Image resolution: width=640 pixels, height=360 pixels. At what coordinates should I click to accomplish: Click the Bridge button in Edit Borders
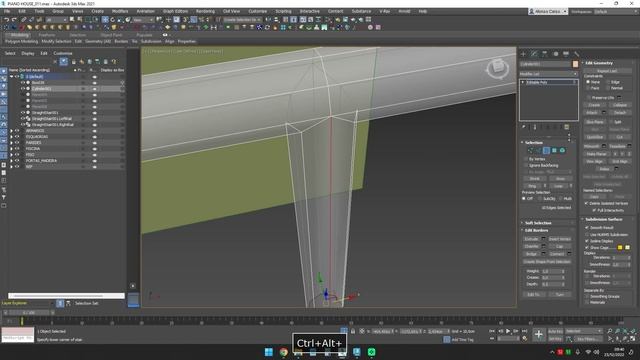tap(531, 254)
